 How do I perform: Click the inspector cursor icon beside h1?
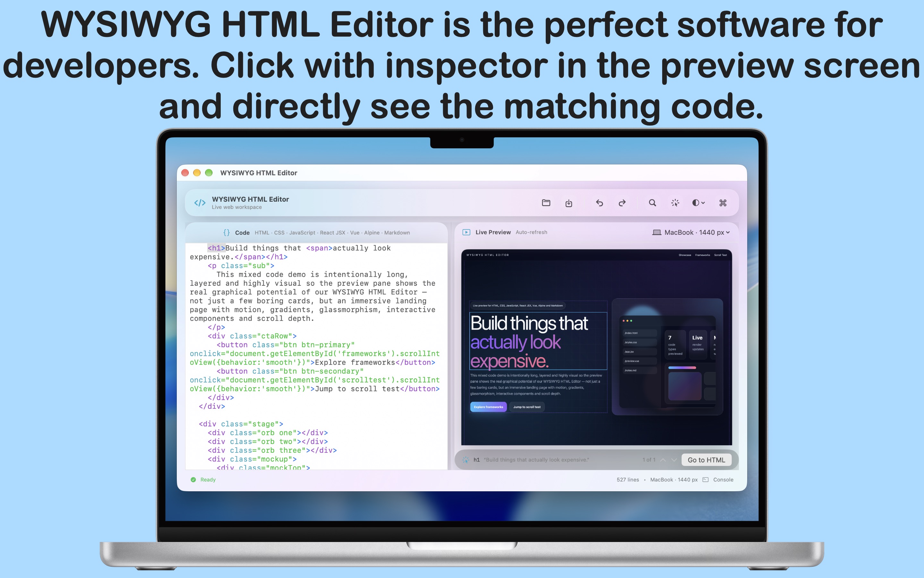466,460
